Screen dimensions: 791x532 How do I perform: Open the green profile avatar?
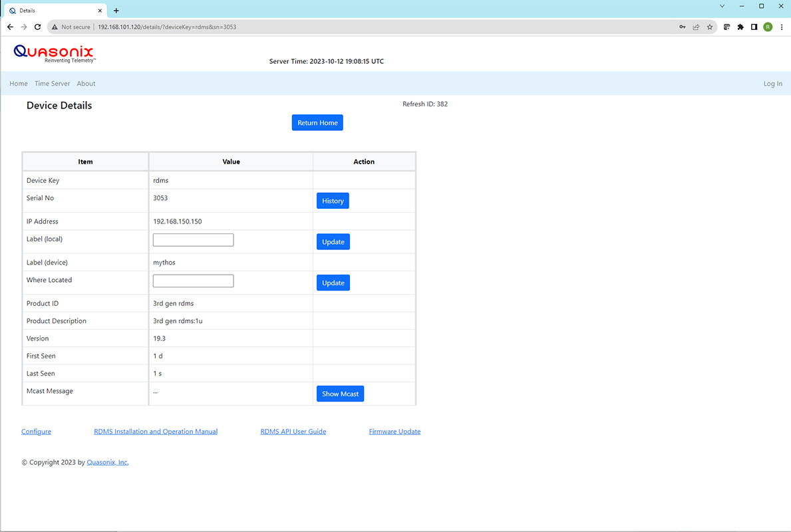click(x=768, y=27)
